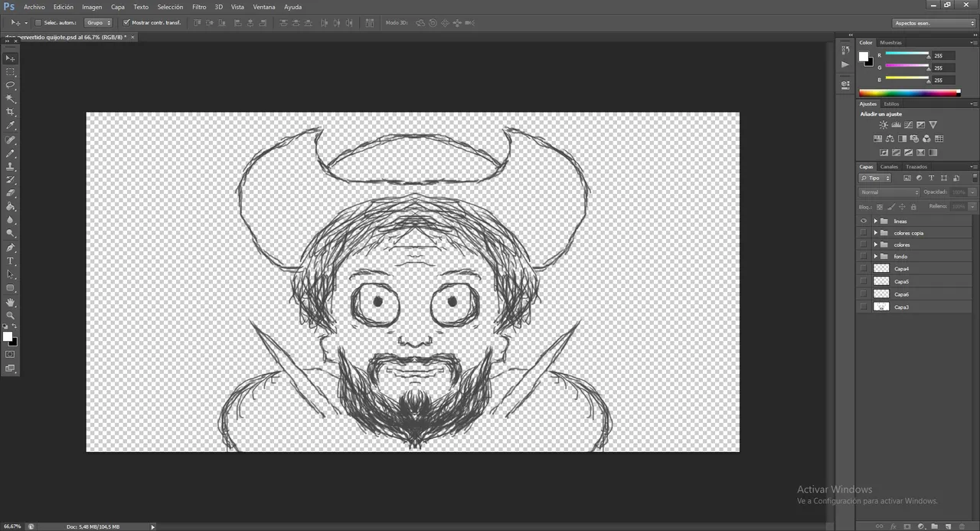Select the Blur tool
The image size is (980, 531).
11,220
